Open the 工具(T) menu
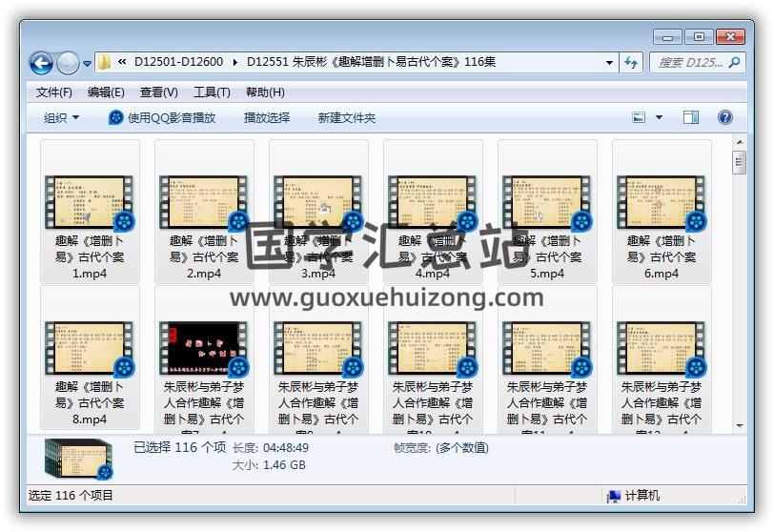Image resolution: width=774 pixels, height=532 pixels. click(212, 92)
